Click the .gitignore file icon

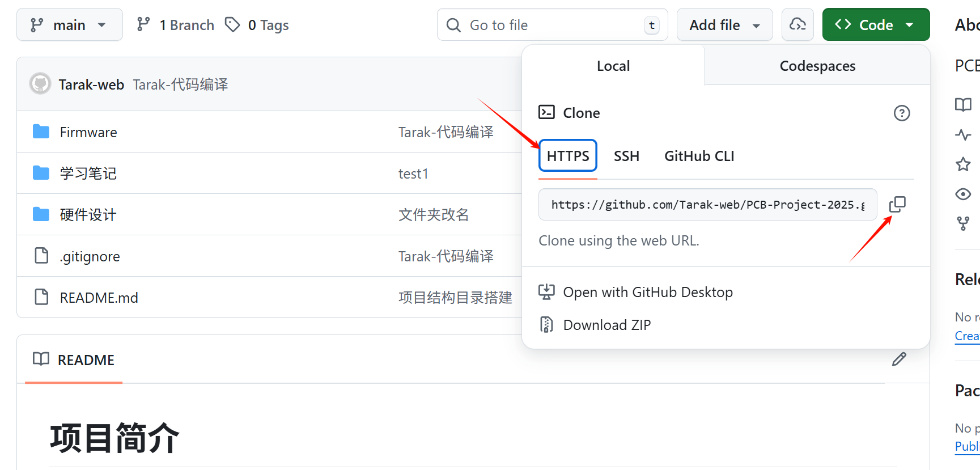(x=41, y=256)
